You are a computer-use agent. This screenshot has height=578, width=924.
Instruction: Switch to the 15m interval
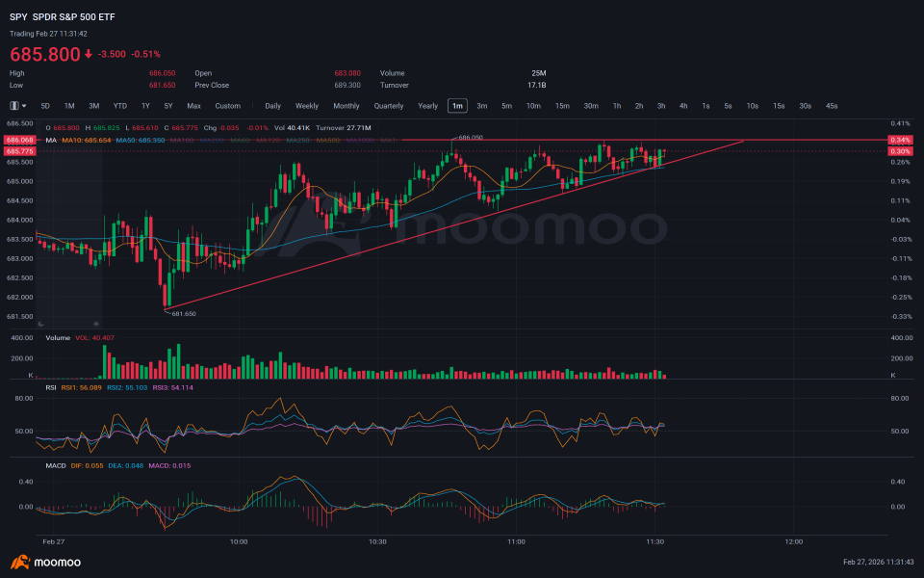[563, 106]
